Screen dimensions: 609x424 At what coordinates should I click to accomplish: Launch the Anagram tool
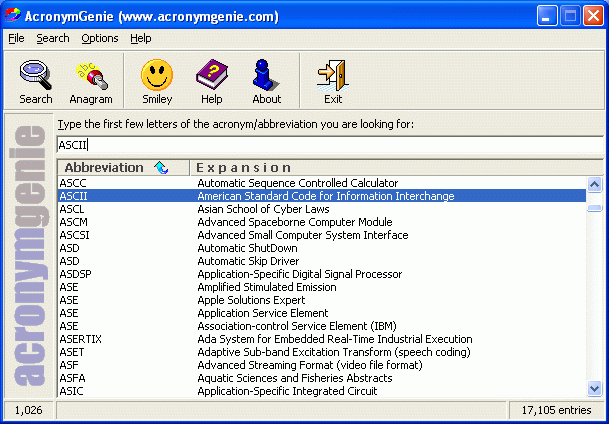[91, 82]
